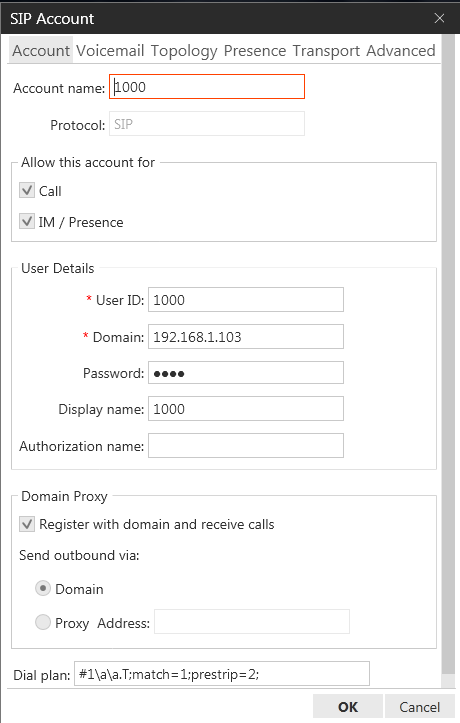
Task: Click the Account name field
Action: (207, 87)
